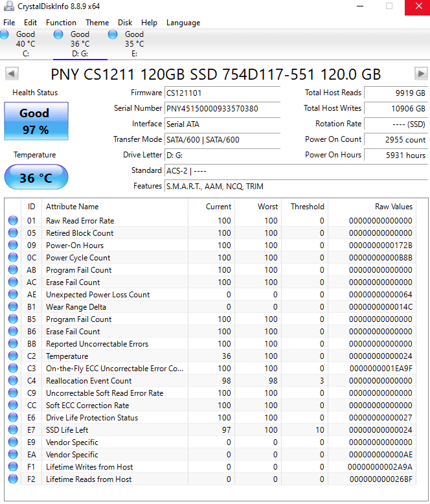This screenshot has width=430, height=504.
Task: Click raw value 000000001EA9F
Action: 381,369
